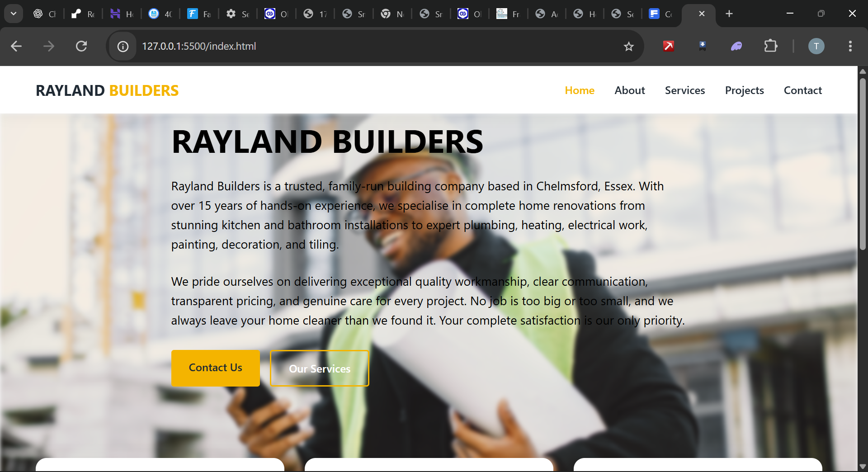
Task: Click the paragraph starting 'We pride ourselves'
Action: pos(428,301)
